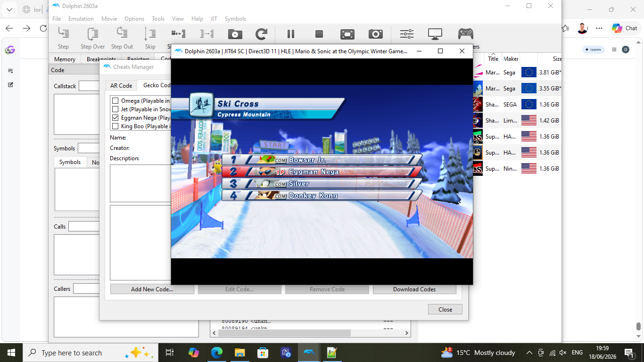Pause emulation with the toolbar pause icon

pyautogui.click(x=291, y=34)
